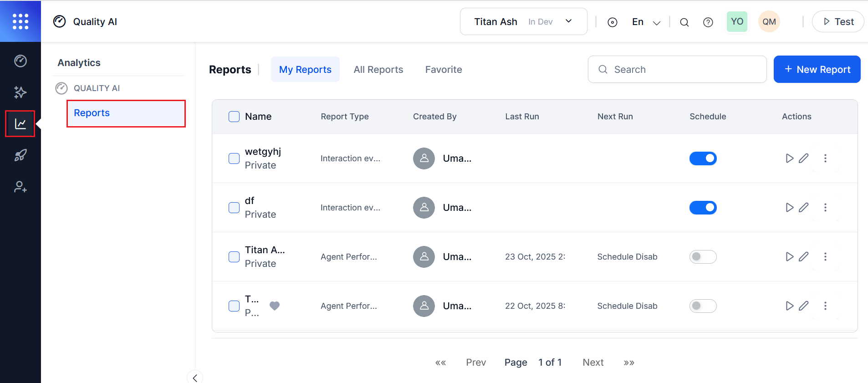This screenshot has height=383, width=868.
Task: Open the rocket deploy icon in sidebar
Action: 20,155
